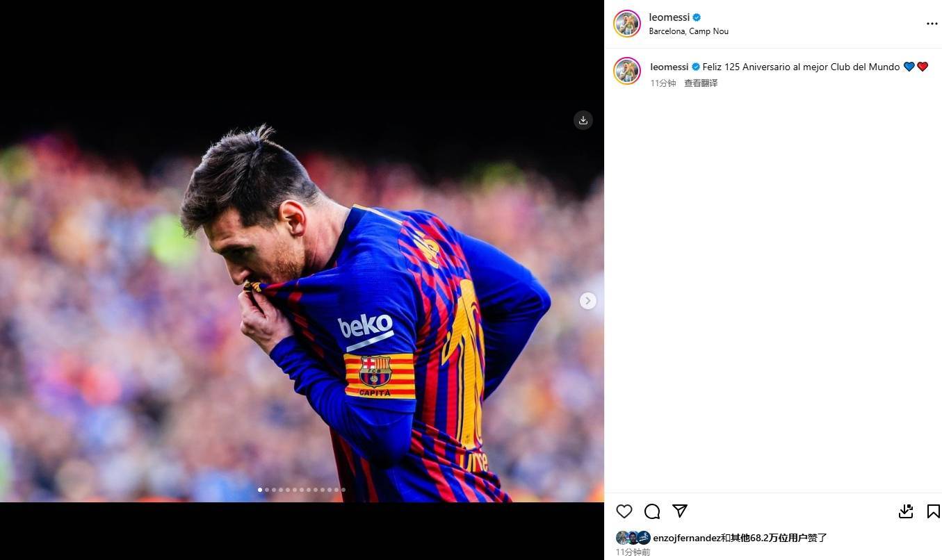
Task: Click leomessi username in caption
Action: pyautogui.click(x=669, y=67)
